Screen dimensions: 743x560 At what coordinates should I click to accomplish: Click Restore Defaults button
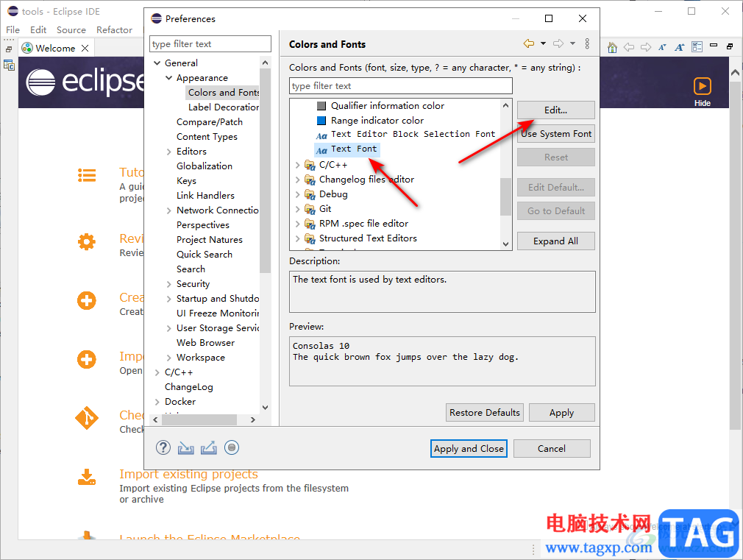(485, 413)
